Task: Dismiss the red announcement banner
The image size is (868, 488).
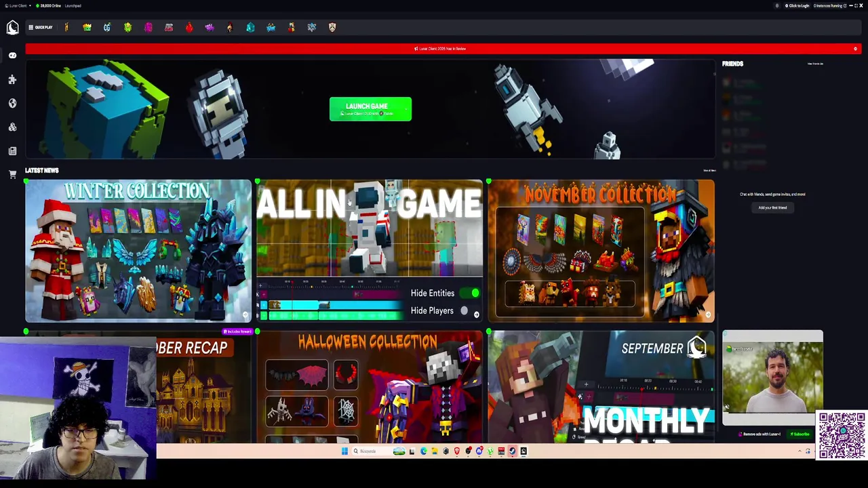Action: click(855, 49)
